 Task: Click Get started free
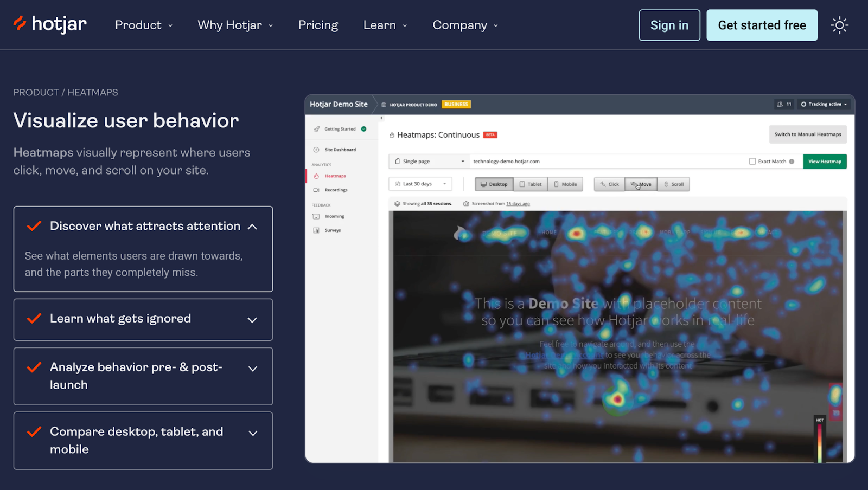762,25
